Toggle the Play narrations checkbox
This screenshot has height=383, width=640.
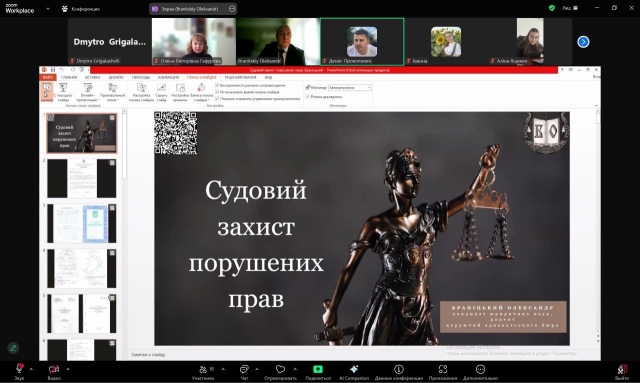click(217, 85)
